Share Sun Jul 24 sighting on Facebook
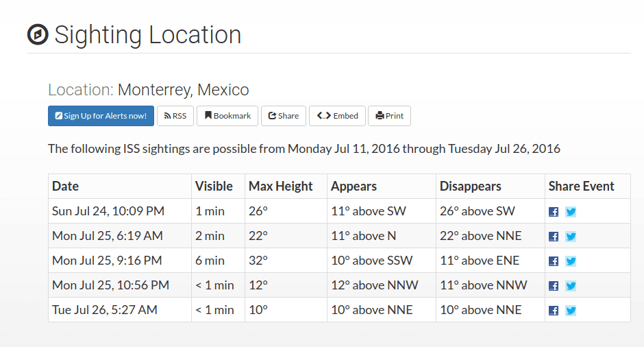 click(554, 212)
